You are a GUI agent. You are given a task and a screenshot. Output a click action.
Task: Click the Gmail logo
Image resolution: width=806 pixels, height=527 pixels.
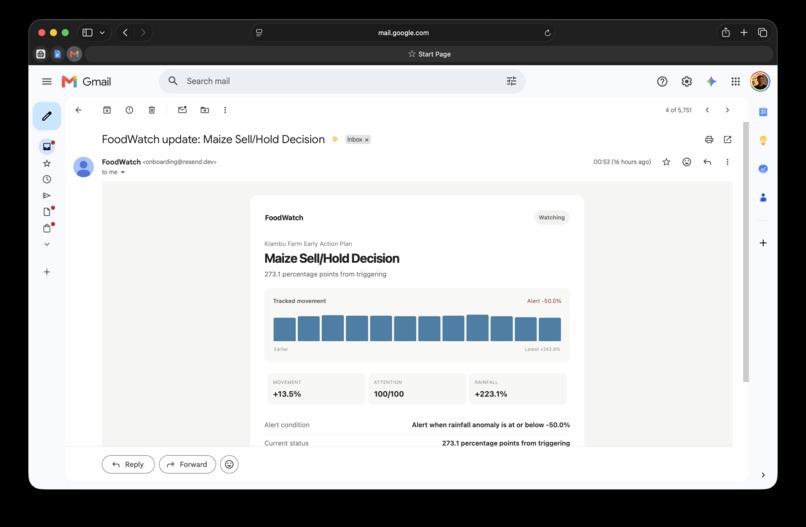pos(86,81)
